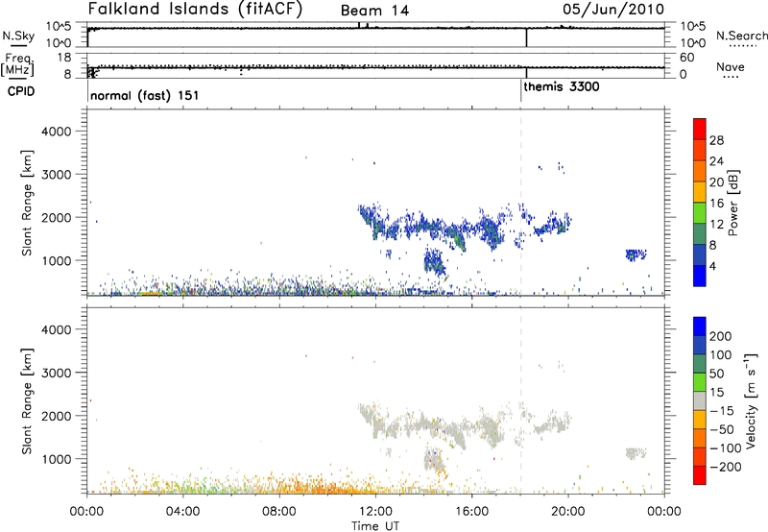Click the 'Velocity [m s-1]' colorbar label
Image resolution: width=768 pixels, height=532 pixels.
click(751, 400)
